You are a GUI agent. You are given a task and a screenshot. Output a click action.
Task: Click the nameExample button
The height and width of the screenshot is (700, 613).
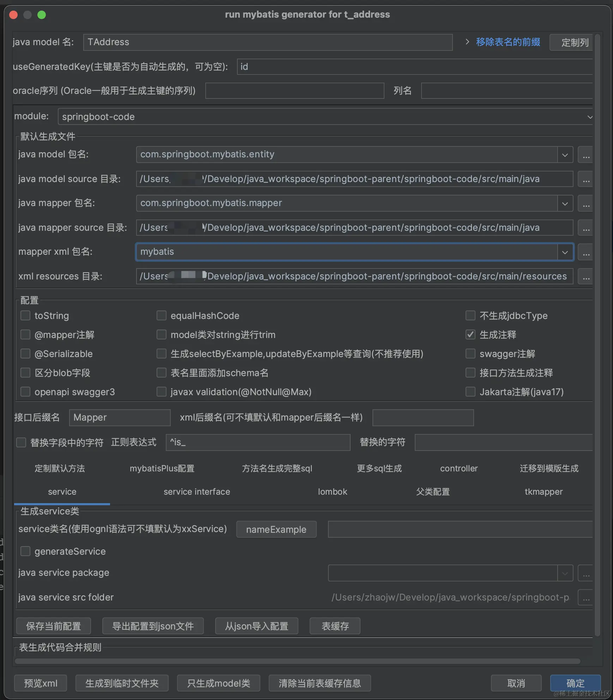coord(276,529)
